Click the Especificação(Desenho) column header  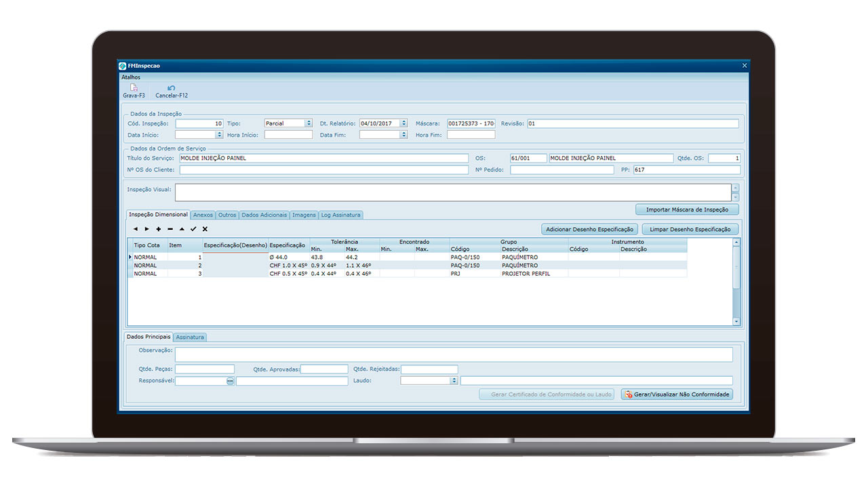point(235,245)
